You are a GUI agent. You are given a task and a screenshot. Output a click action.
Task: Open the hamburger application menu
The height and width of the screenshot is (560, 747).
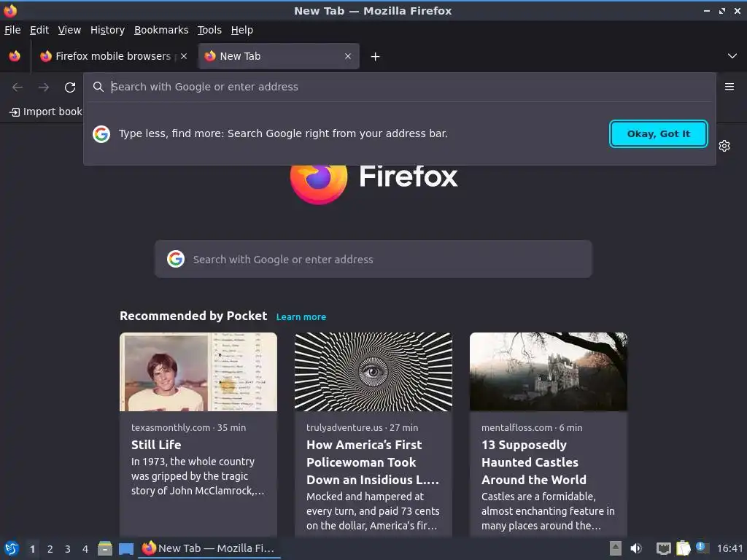tap(729, 87)
